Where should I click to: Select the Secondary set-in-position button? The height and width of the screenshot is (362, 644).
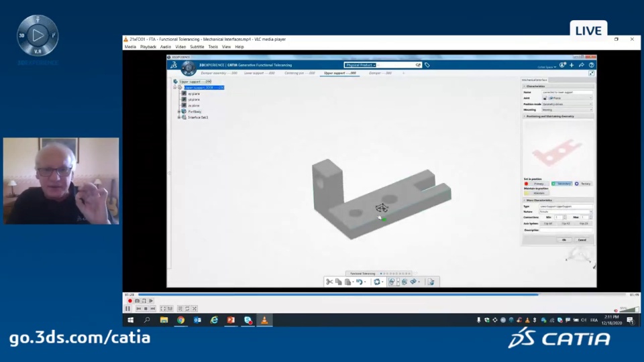[x=561, y=184]
